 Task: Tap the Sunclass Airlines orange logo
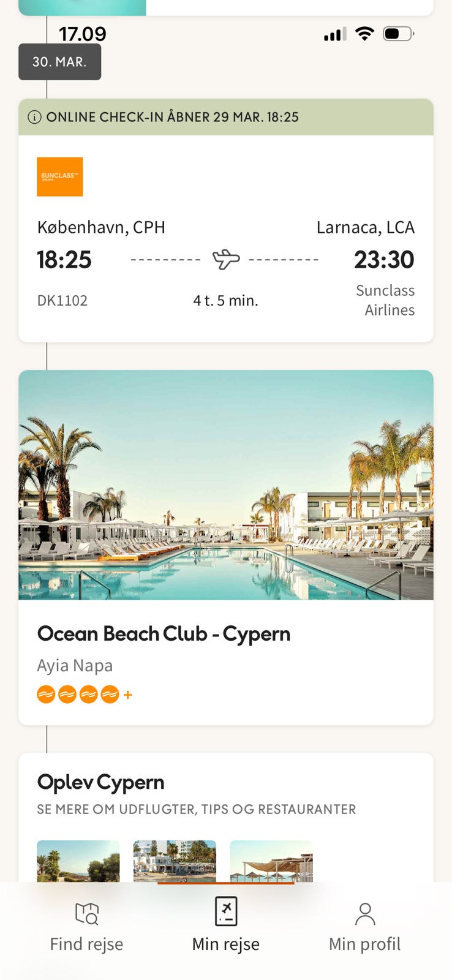[x=59, y=176]
